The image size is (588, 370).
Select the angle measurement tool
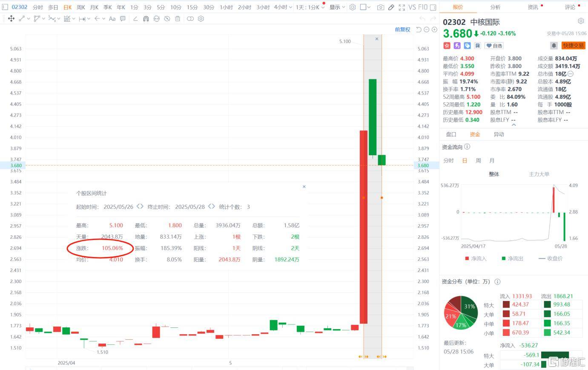(135, 19)
